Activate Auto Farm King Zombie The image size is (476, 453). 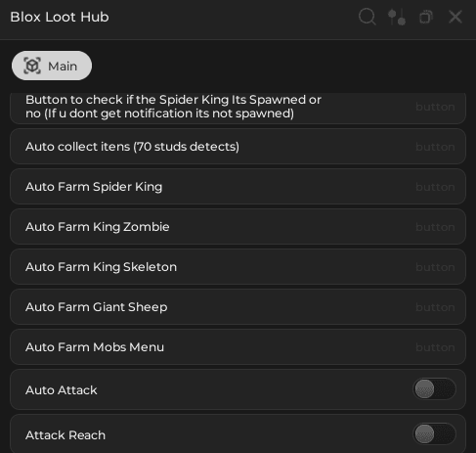(x=238, y=227)
